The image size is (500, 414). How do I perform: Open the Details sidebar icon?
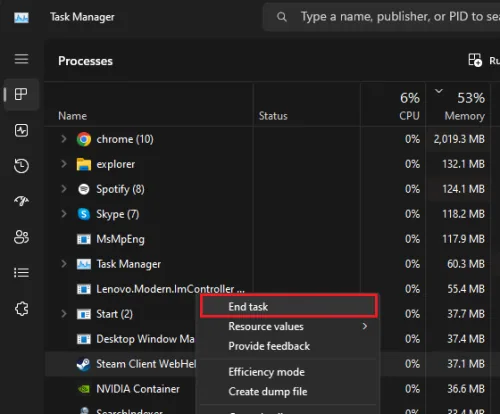[x=21, y=273]
